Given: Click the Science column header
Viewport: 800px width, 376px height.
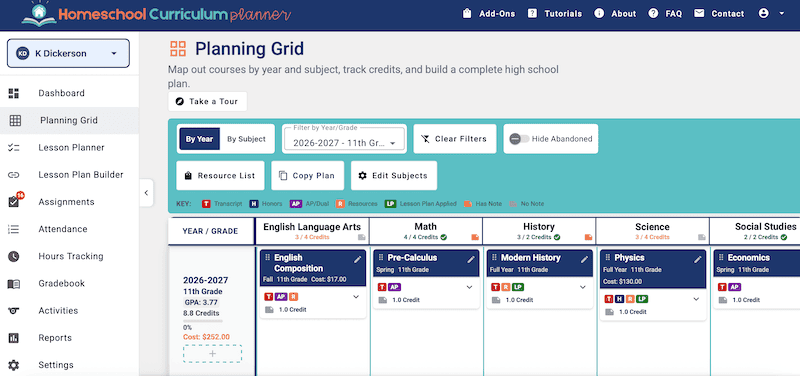Looking at the screenshot, I should pos(652,232).
